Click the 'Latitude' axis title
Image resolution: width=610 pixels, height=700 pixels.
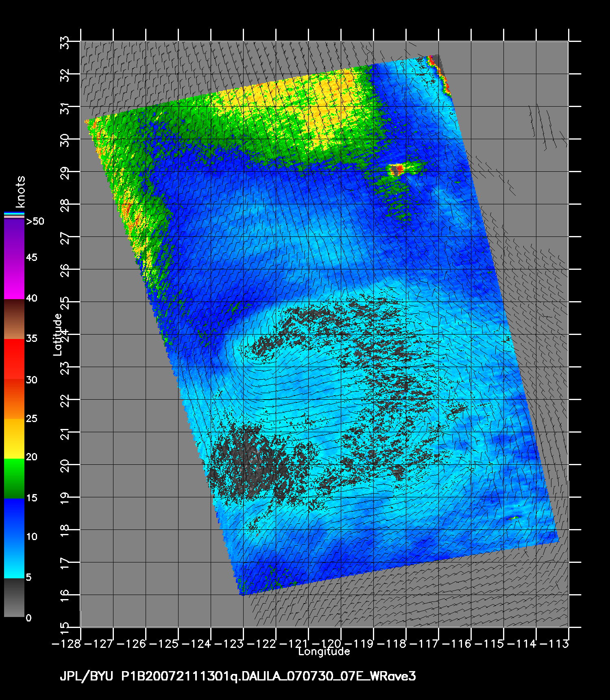pyautogui.click(x=57, y=335)
